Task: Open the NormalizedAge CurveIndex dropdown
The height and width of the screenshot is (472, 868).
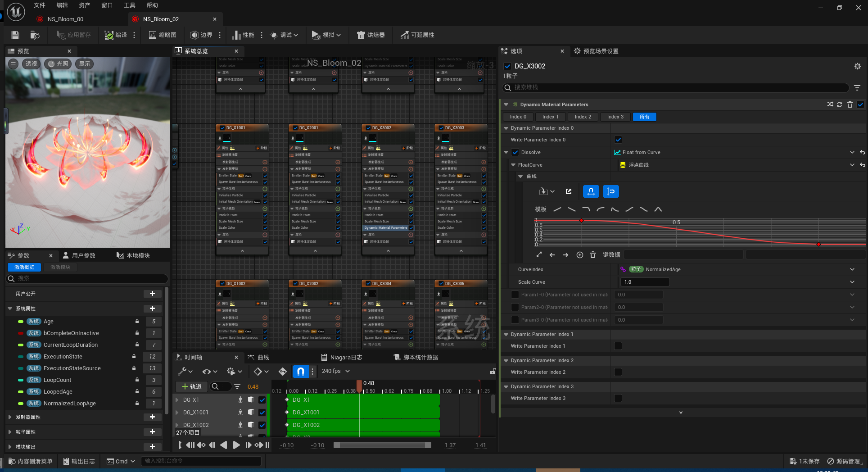Action: tap(852, 269)
